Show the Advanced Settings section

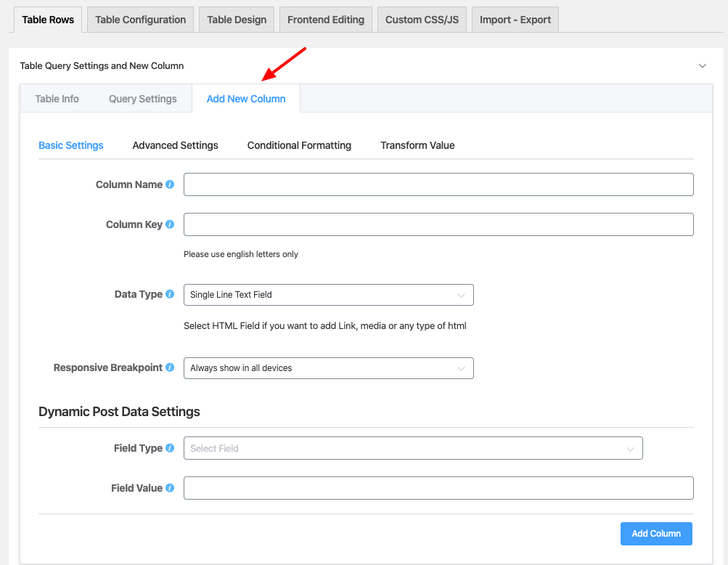click(175, 145)
